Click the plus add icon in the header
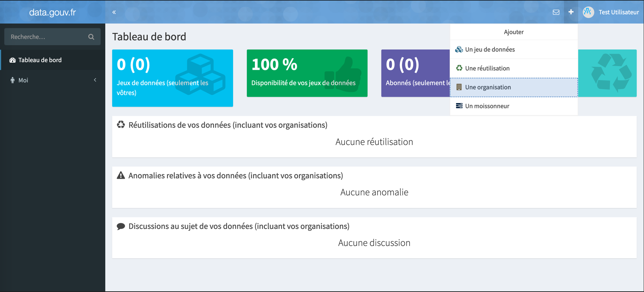 click(571, 12)
